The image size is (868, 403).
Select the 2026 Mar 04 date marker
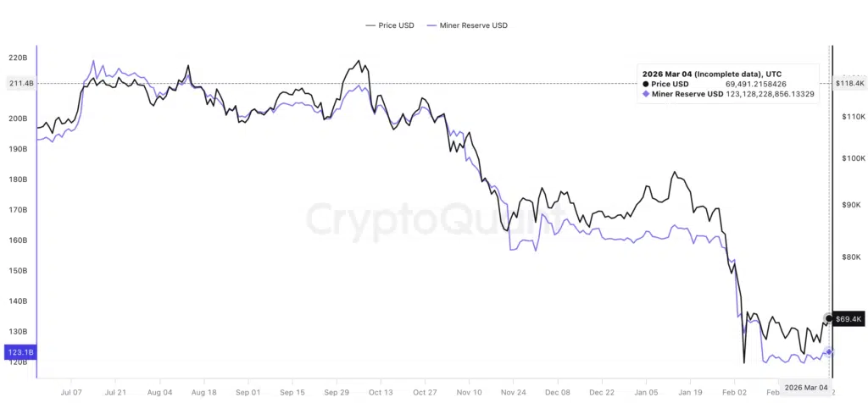click(804, 387)
